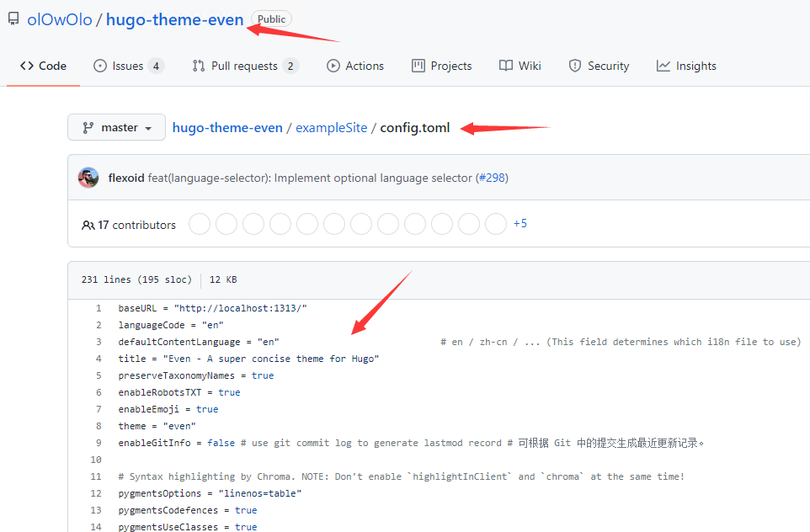Click the enableRobotsTXT = true line
The height and width of the screenshot is (532, 810).
179,392
